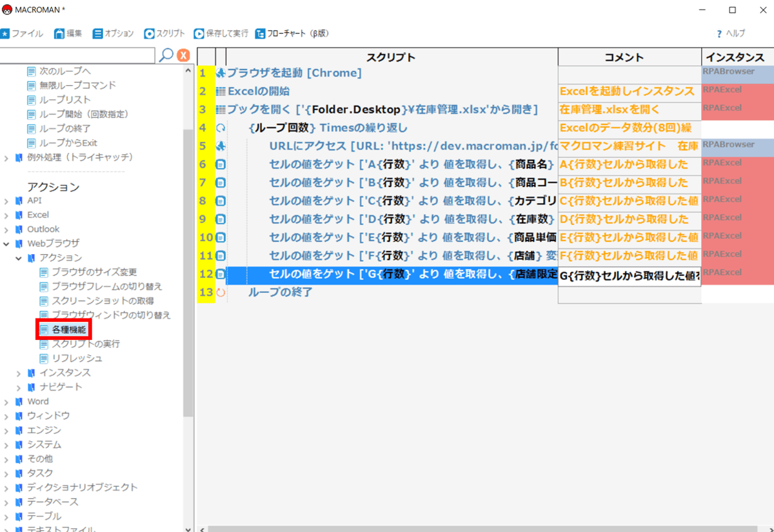Expand the ナビゲート subfolder arrow
Viewport: 774px width, 532px height.
(19, 387)
